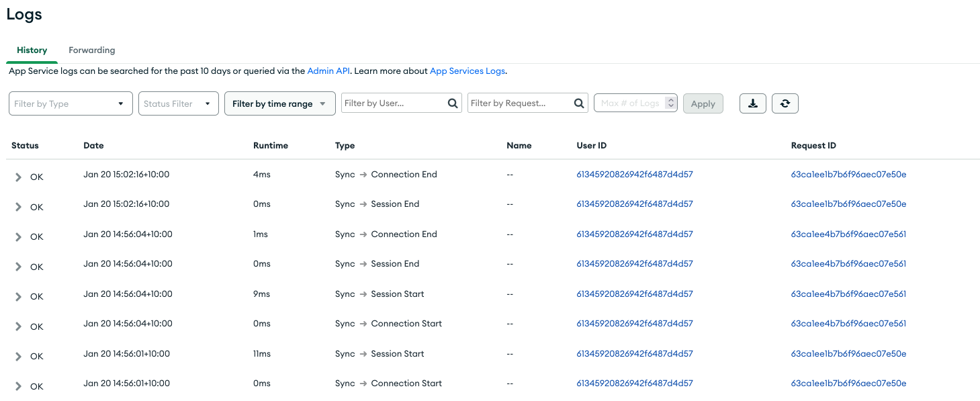The width and height of the screenshot is (980, 401).
Task: Click the Max # of Logs stepper arrows
Action: (670, 103)
